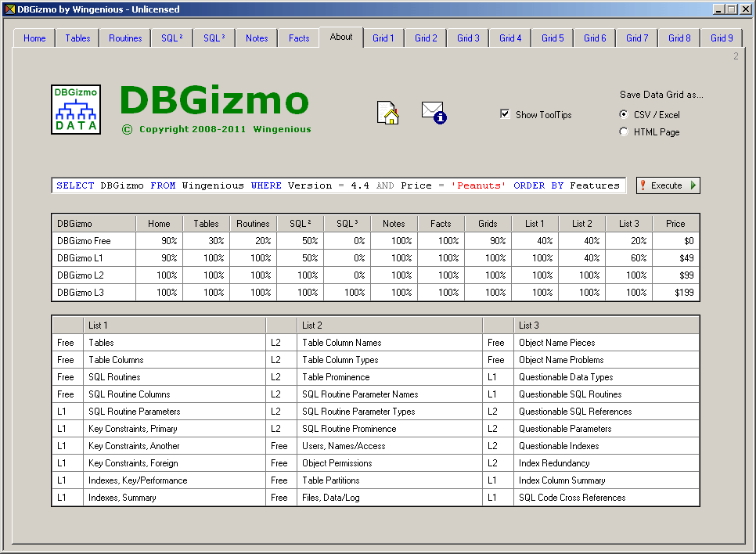Open the Routines tab
The width and height of the screenshot is (756, 554).
click(x=125, y=38)
